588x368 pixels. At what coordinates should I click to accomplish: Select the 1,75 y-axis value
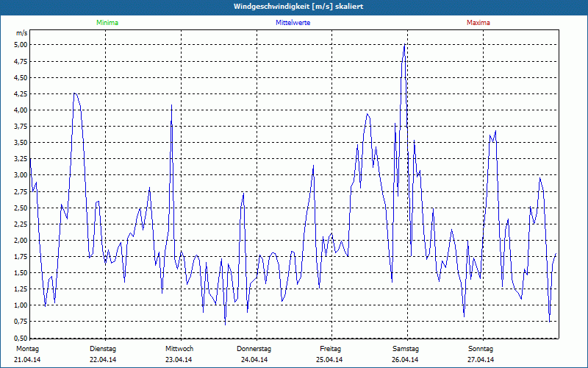[x=21, y=257]
